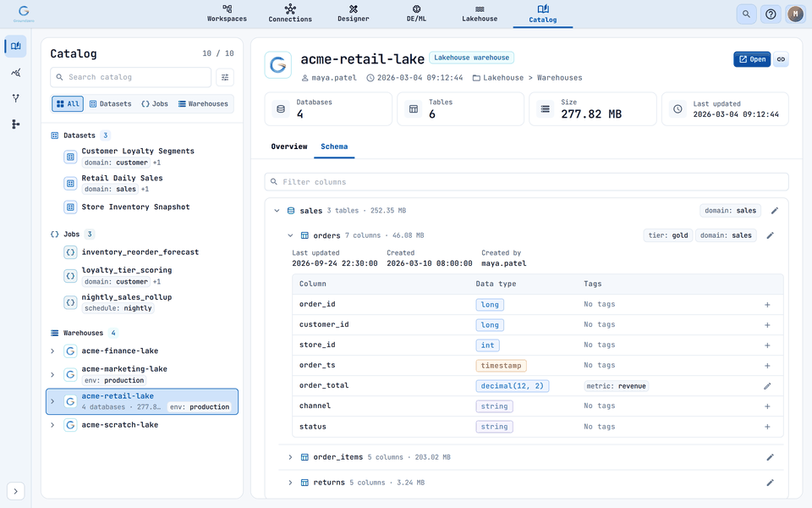Filter catalog by Warehouses
Image resolution: width=812 pixels, height=508 pixels.
click(x=203, y=103)
